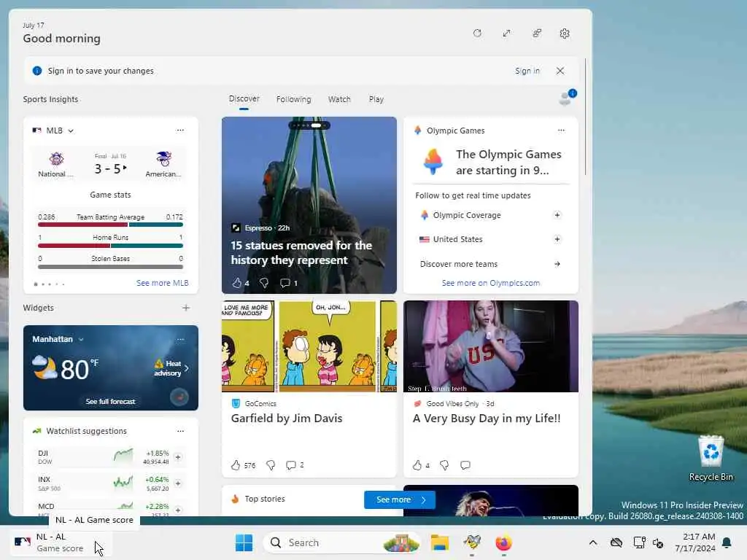Screen dimensions: 747x560
Task: Expand widgets board to full view
Action: pos(507,34)
